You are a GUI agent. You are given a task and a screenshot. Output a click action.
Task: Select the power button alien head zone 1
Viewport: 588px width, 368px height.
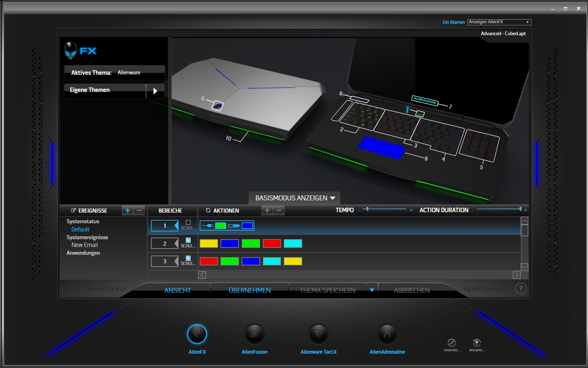coord(420,114)
